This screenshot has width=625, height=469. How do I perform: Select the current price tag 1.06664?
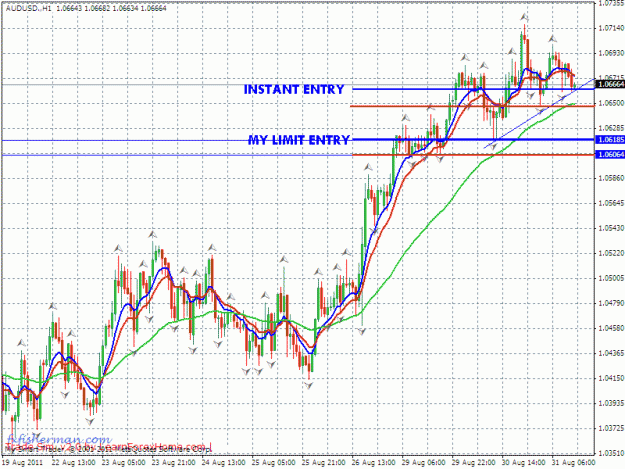pos(610,84)
